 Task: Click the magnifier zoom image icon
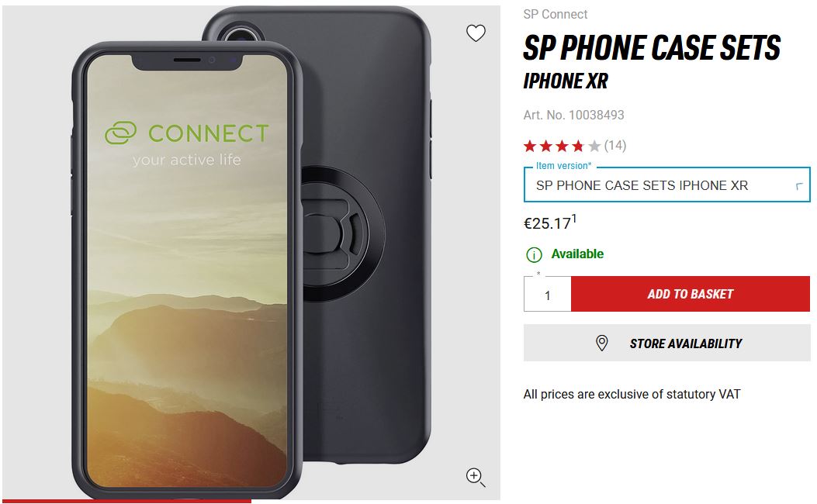475,477
